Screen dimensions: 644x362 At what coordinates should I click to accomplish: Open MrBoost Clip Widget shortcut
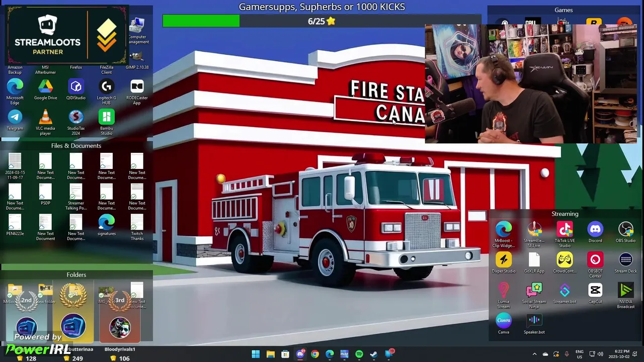click(x=504, y=234)
